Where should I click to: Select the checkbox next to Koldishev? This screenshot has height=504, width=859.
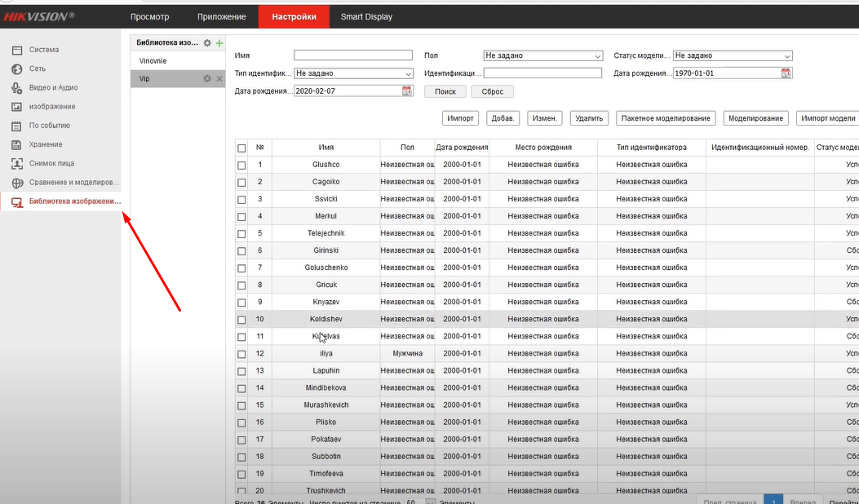tap(241, 319)
